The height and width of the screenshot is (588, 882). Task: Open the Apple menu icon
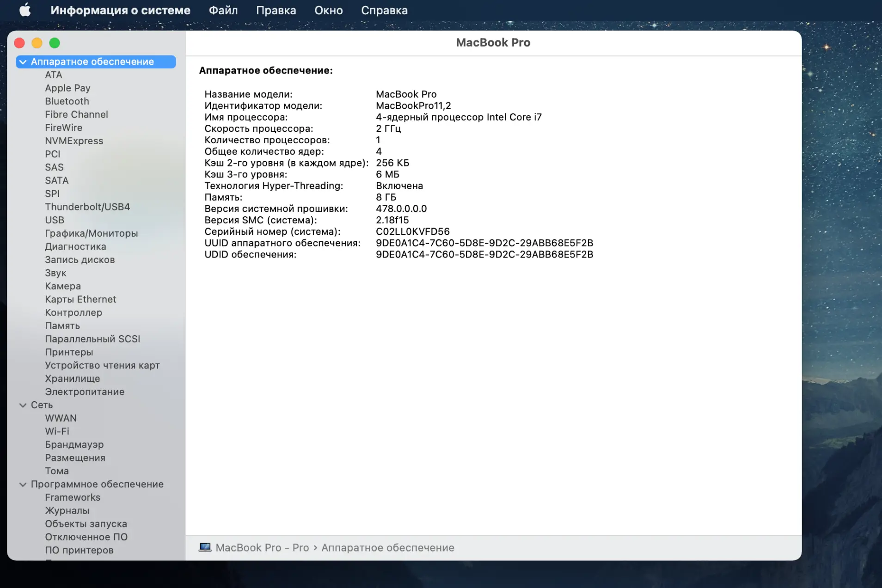pos(25,10)
